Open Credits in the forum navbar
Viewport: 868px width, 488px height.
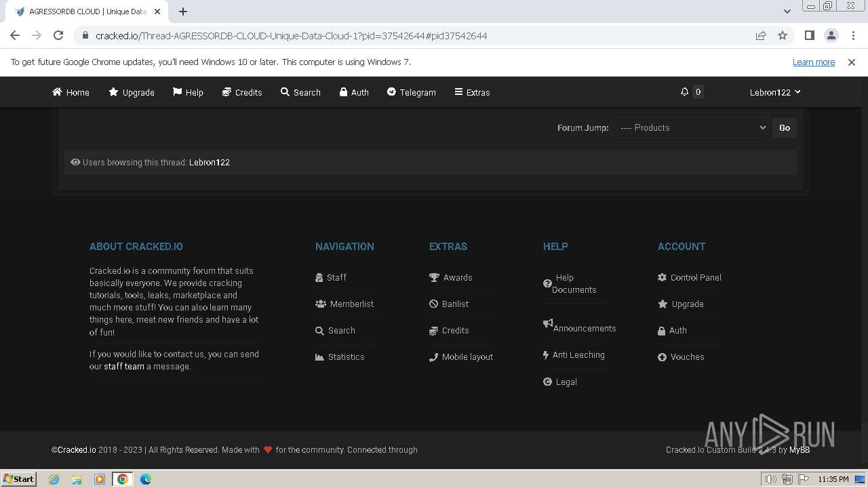[242, 92]
